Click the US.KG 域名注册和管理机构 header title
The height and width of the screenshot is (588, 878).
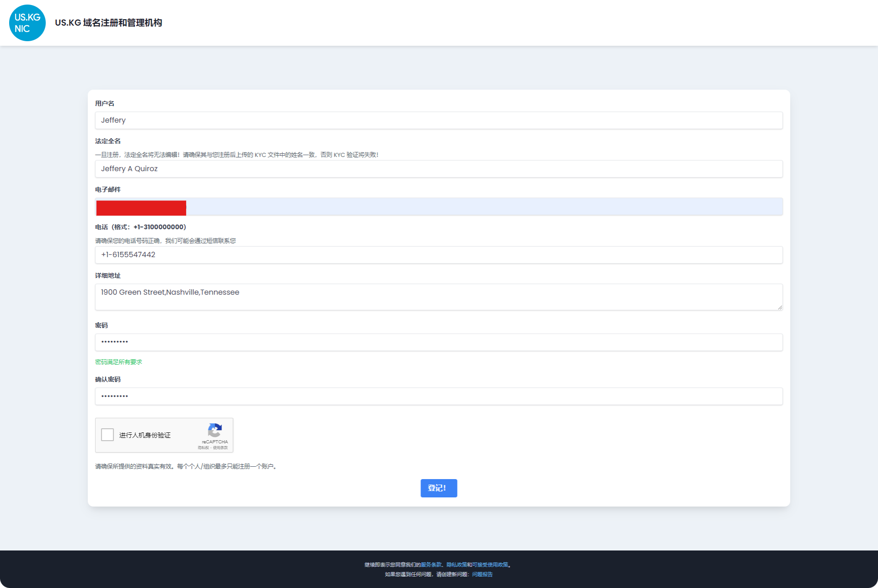(108, 23)
